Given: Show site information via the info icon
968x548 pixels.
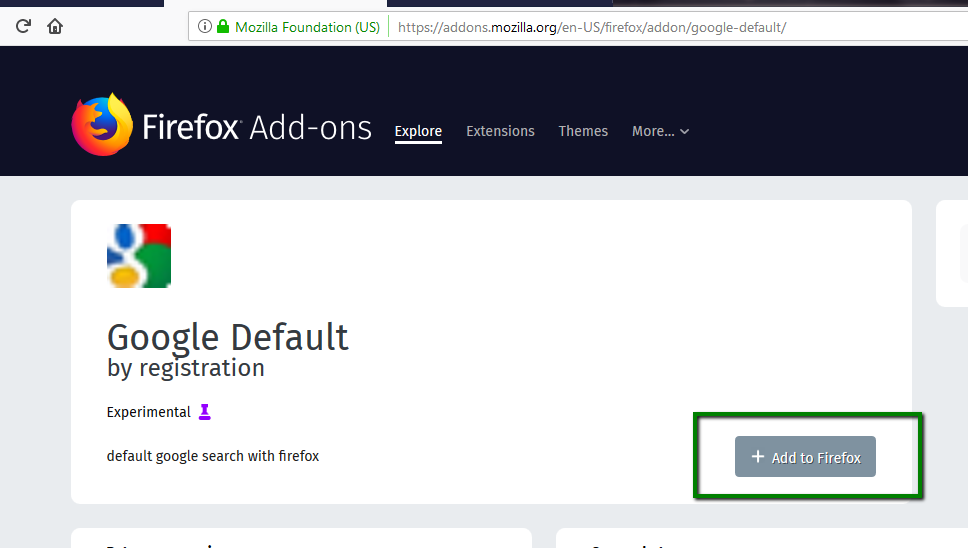Looking at the screenshot, I should pyautogui.click(x=205, y=27).
